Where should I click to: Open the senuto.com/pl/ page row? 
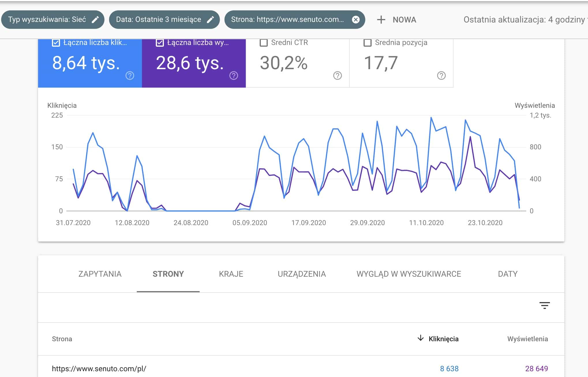[301, 368]
